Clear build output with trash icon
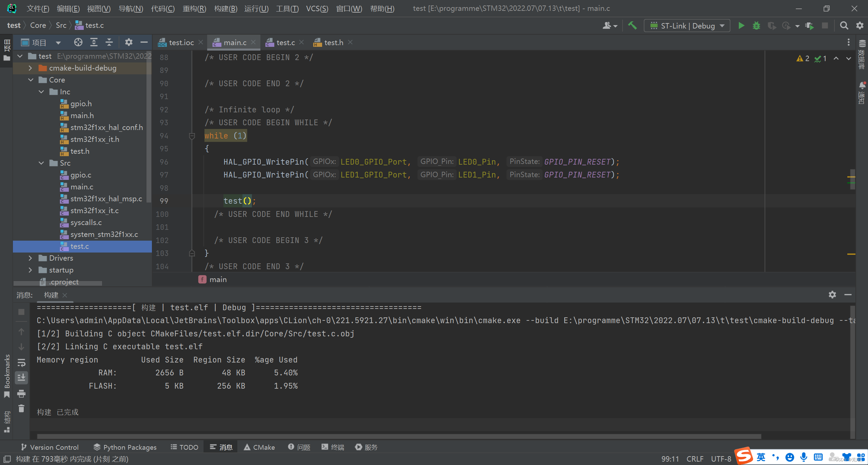The height and width of the screenshot is (465, 868). pos(21,409)
